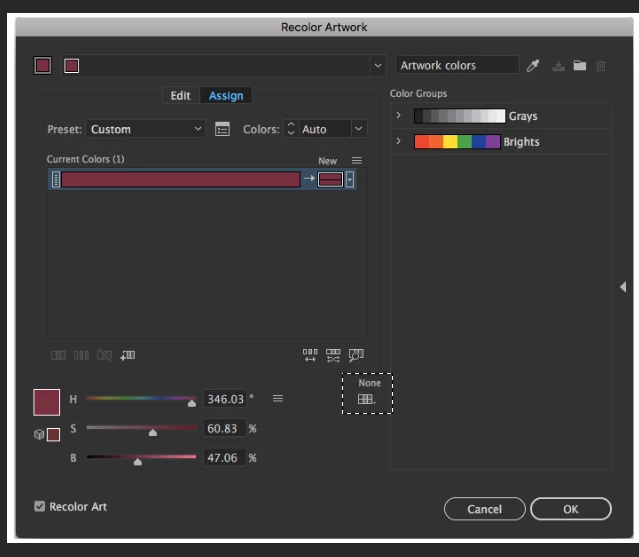Click the randomly change color order icon
The height and width of the screenshot is (557, 639).
point(310,355)
